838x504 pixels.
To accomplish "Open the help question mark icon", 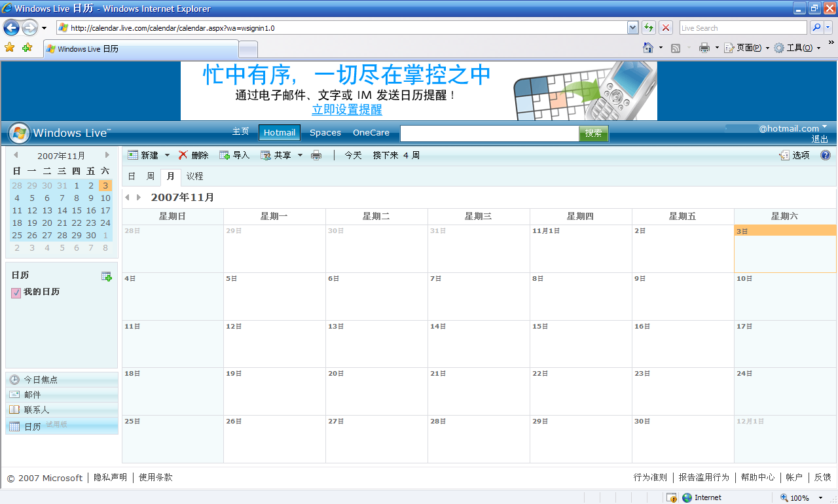I will [x=826, y=155].
